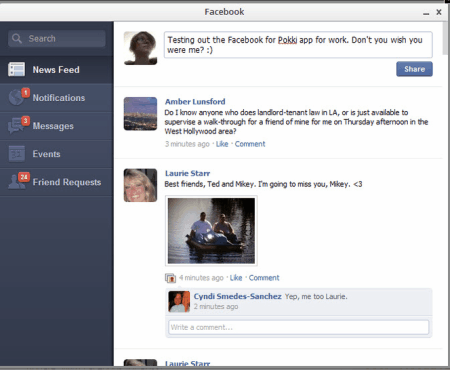Click the 3 minutes ago timestamp
The image size is (450, 370).
pyautogui.click(x=187, y=144)
